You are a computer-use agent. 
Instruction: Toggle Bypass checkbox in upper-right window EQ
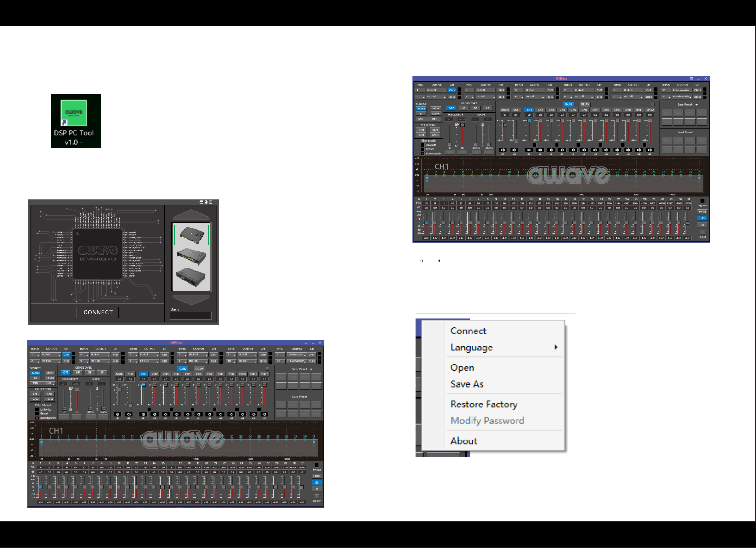click(x=702, y=201)
